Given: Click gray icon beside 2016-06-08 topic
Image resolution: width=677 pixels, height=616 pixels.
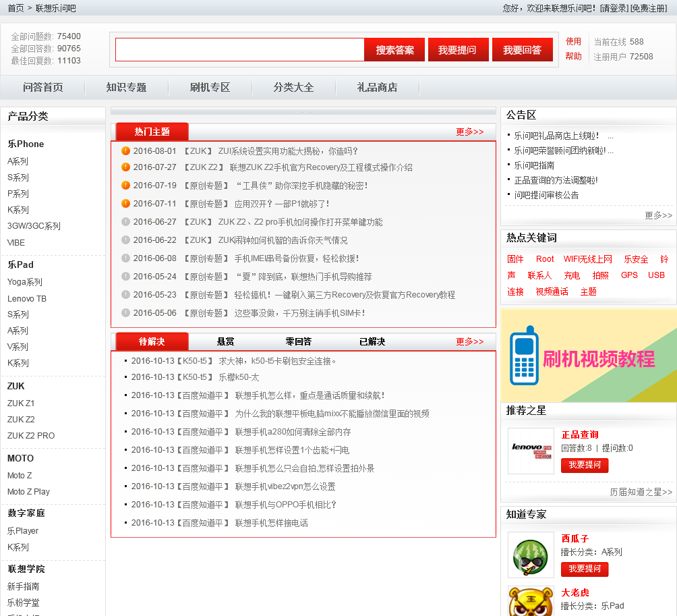Looking at the screenshot, I should tap(125, 258).
